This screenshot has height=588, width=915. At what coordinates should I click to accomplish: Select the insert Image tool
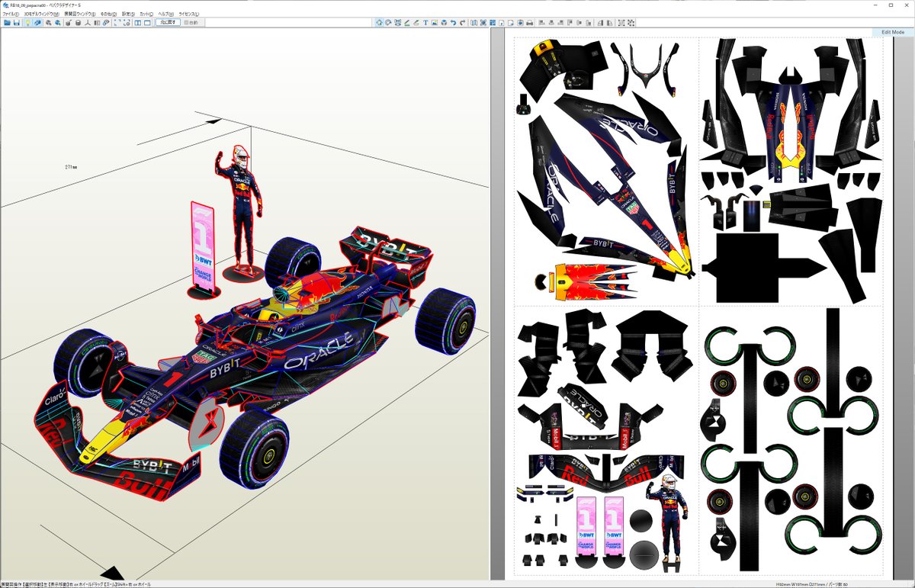click(x=435, y=23)
